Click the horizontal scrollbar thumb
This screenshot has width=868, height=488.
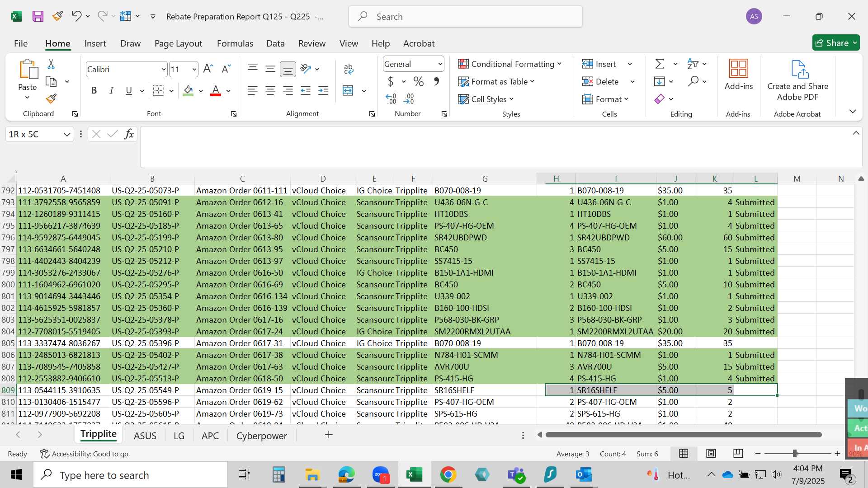pos(684,435)
